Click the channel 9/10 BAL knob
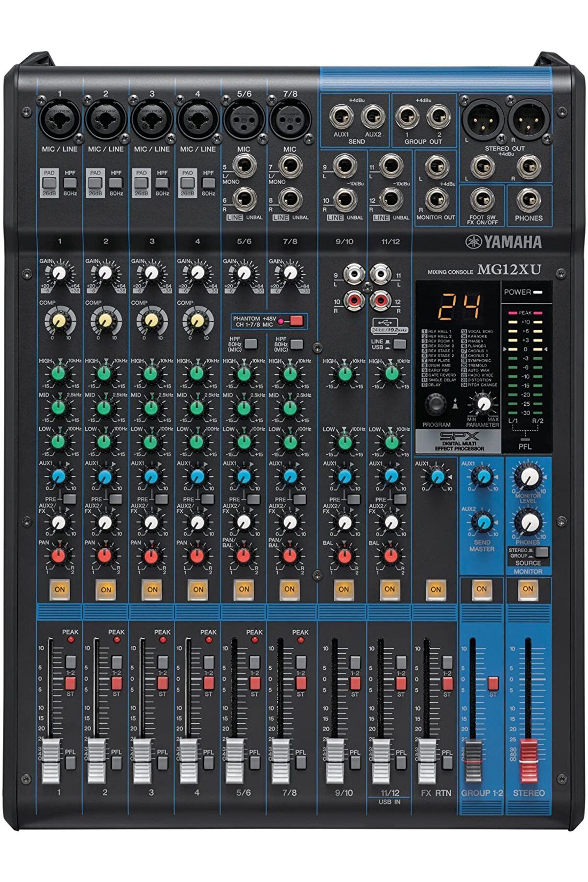 (344, 556)
